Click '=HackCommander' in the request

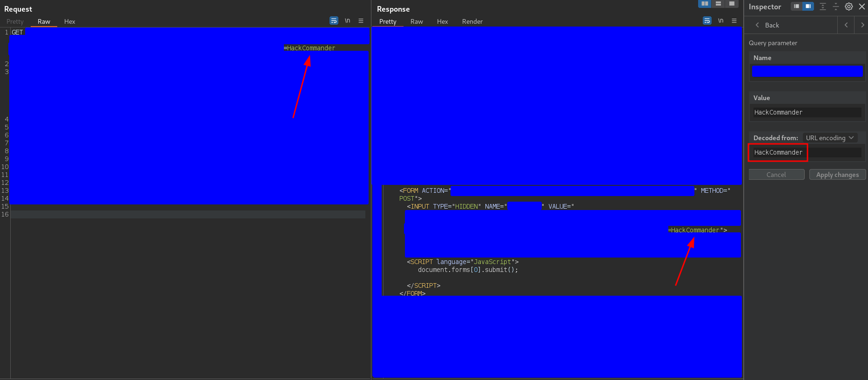coord(310,48)
